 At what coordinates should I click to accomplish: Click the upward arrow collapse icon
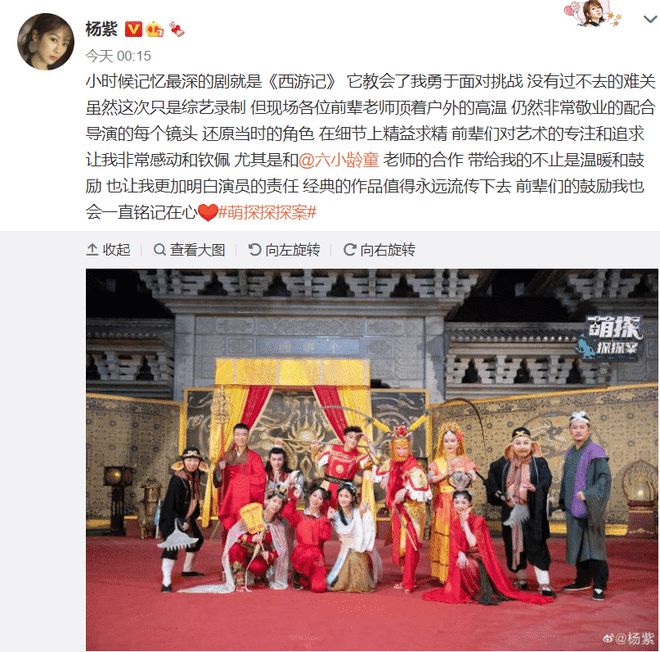pos(92,250)
